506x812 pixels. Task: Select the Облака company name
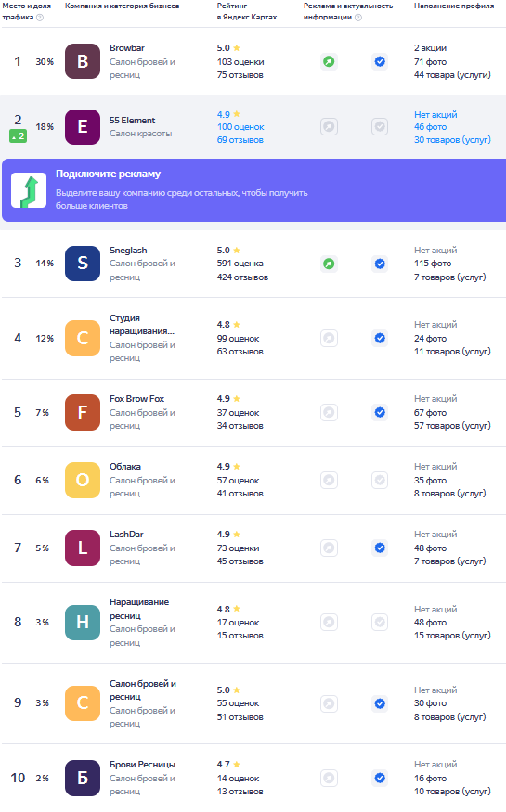(124, 467)
